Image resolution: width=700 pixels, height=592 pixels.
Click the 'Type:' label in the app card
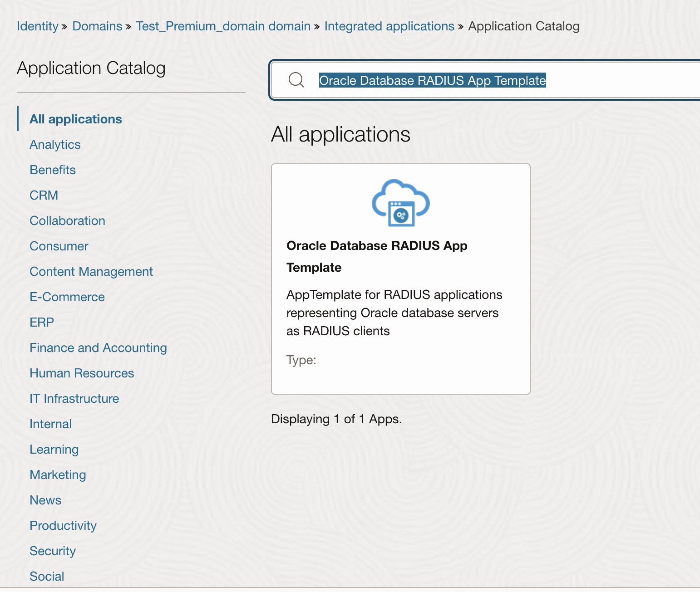pyautogui.click(x=301, y=360)
